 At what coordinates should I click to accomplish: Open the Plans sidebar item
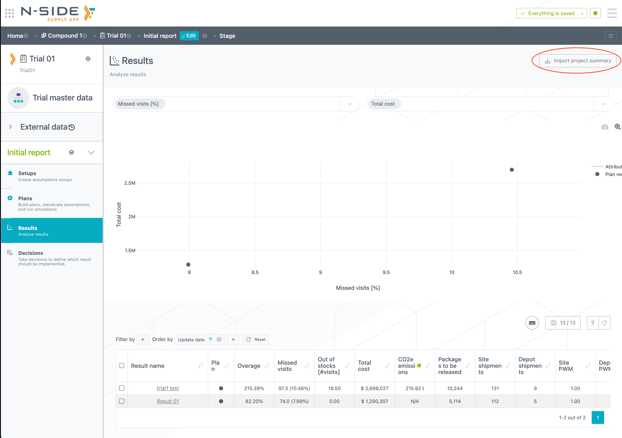(x=25, y=198)
